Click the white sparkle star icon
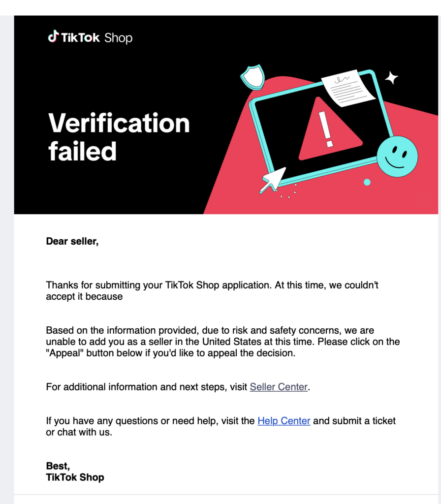Screen dimensions: 441x504 (x=391, y=77)
